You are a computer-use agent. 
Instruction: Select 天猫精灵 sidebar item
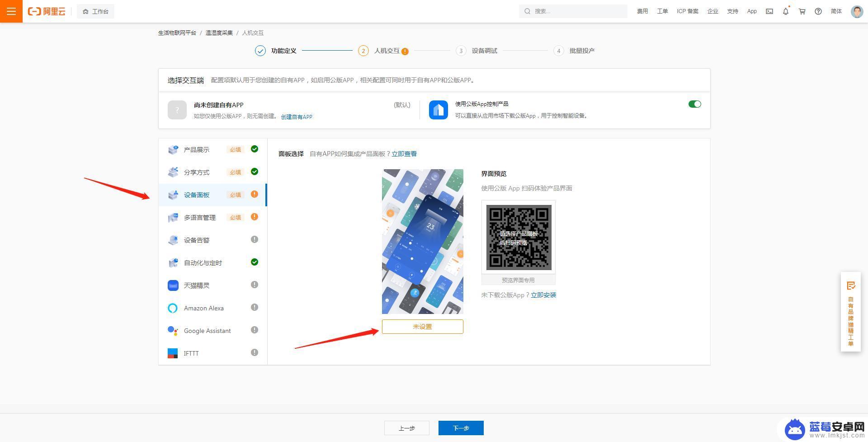212,285
